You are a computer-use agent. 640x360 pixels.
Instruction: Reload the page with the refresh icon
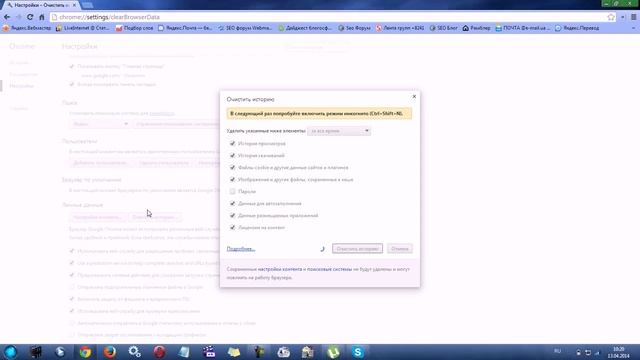[30, 17]
